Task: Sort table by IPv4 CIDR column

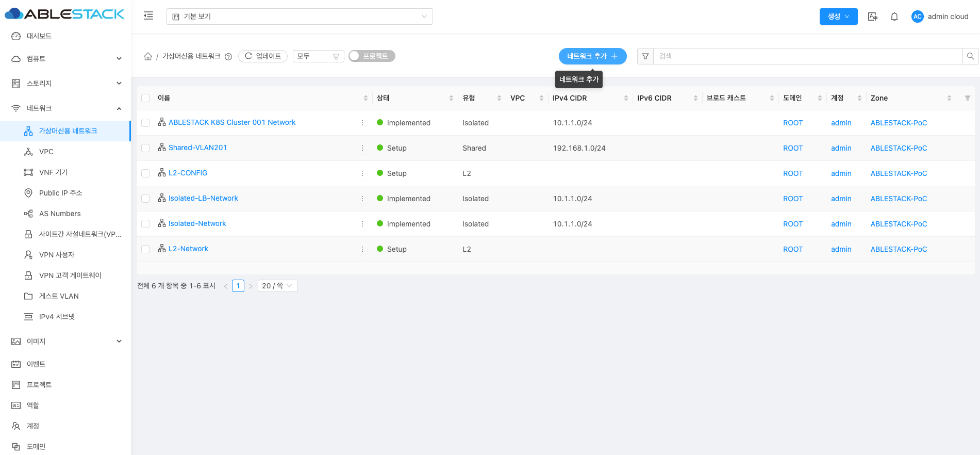Action: click(x=626, y=98)
